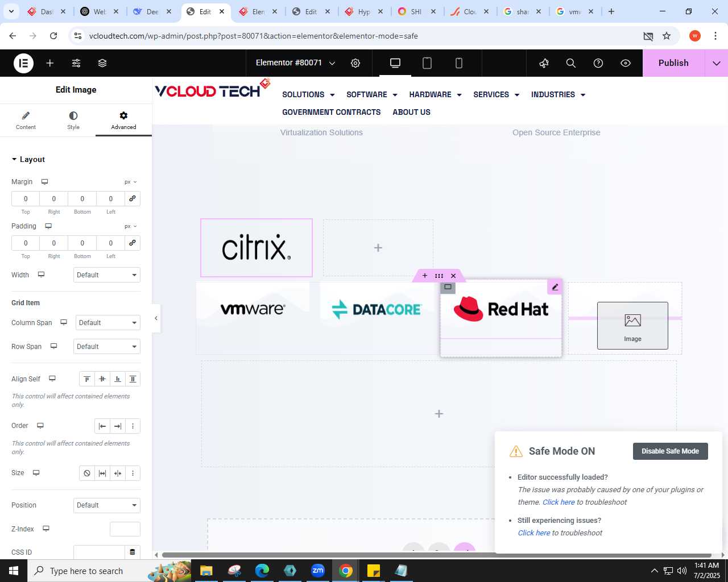Change Margin unit px dropdown
The image size is (728, 582).
click(x=131, y=182)
